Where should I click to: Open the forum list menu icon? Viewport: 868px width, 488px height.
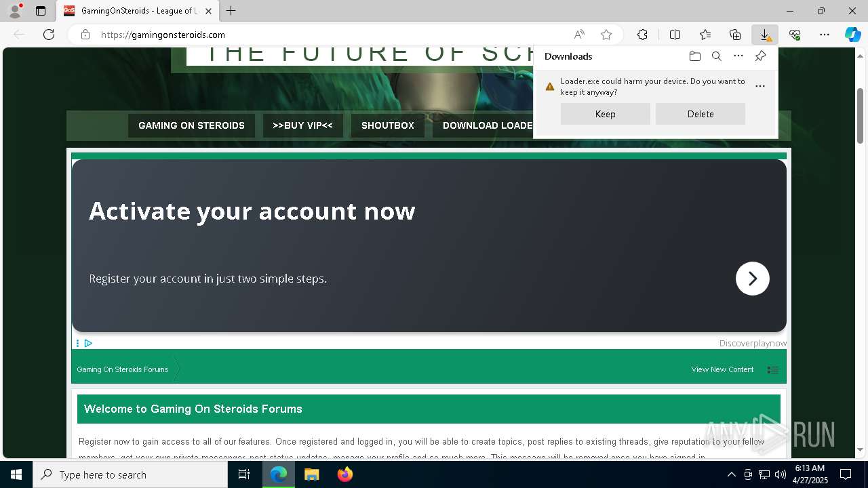click(x=772, y=369)
